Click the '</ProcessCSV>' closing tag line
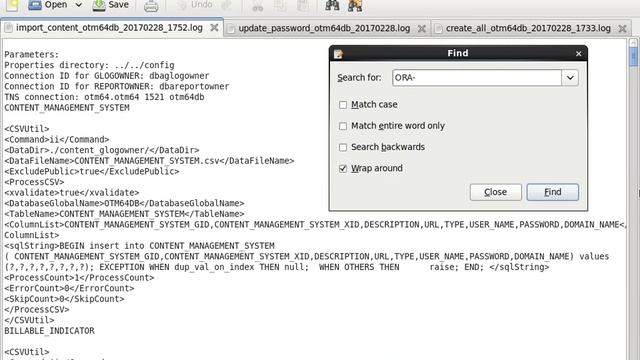640x360 pixels. [x=37, y=309]
